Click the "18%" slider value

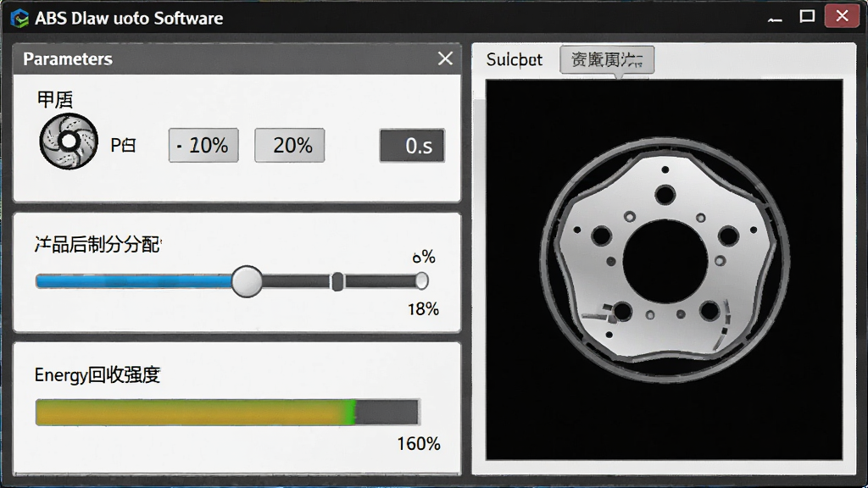click(424, 308)
